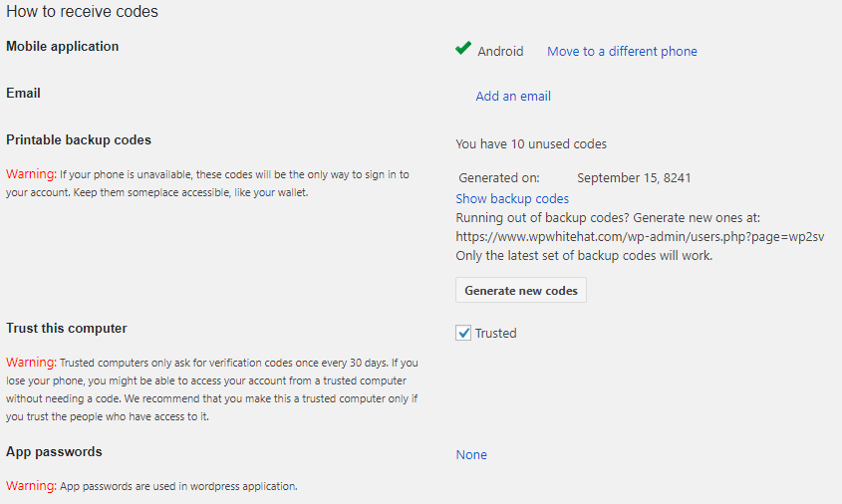The image size is (842, 504).
Task: Click the Trusted checkbox label text
Action: [x=495, y=334]
